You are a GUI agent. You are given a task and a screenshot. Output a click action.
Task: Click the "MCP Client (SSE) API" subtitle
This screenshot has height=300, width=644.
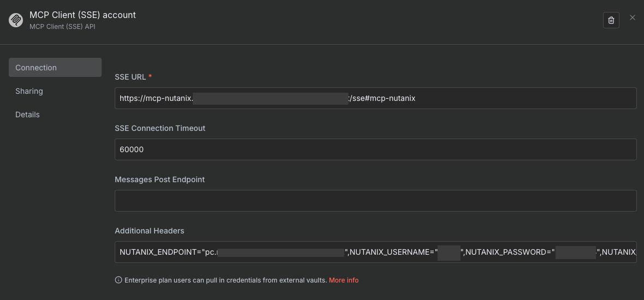(x=62, y=27)
